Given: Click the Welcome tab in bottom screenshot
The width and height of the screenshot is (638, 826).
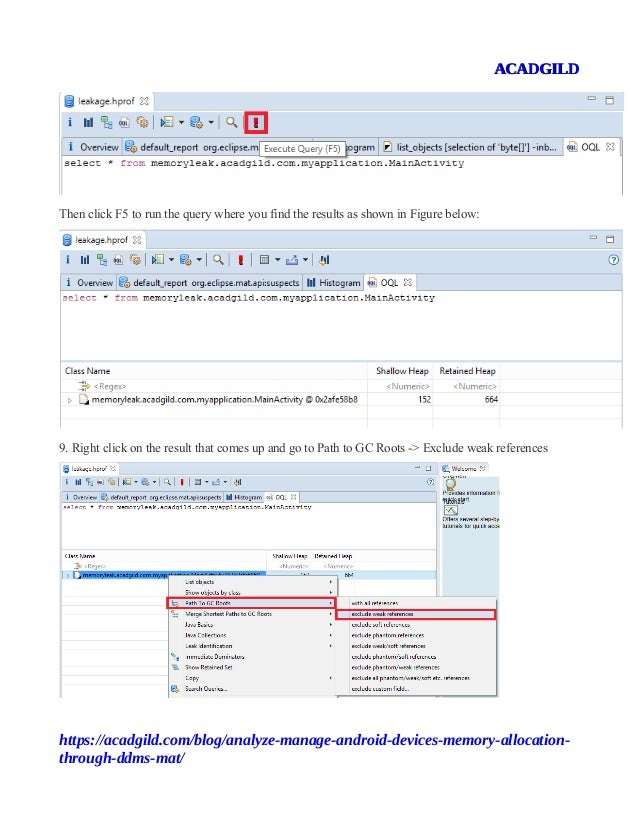Looking at the screenshot, I should tap(464, 468).
